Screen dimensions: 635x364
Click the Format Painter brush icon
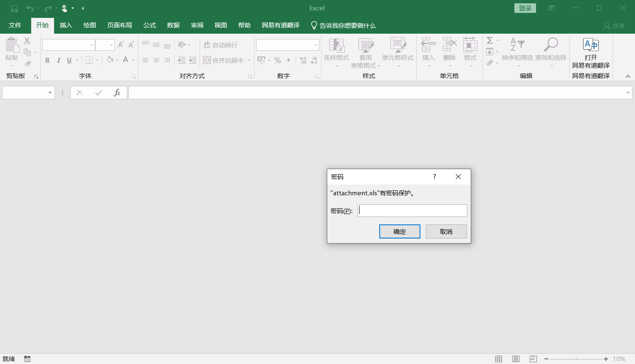(x=27, y=64)
